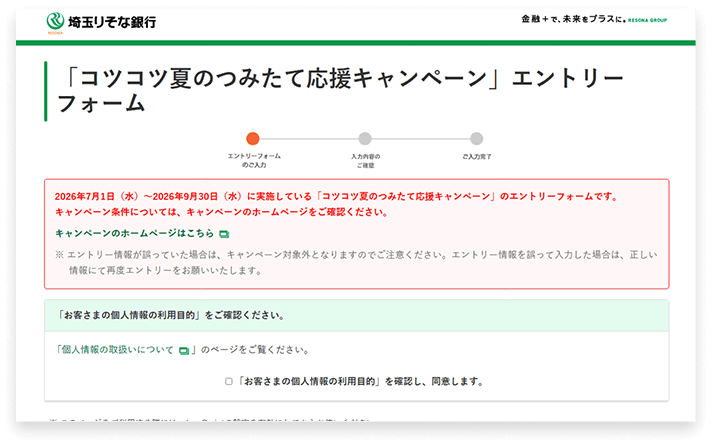Screen dimensions: 712x446
Task: Click the エントリーフォーム page heading
Action: (x=341, y=91)
